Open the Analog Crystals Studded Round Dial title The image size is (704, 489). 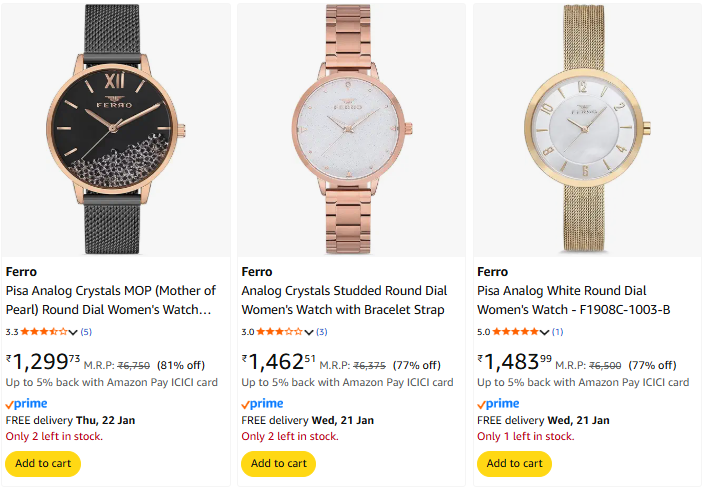click(343, 300)
